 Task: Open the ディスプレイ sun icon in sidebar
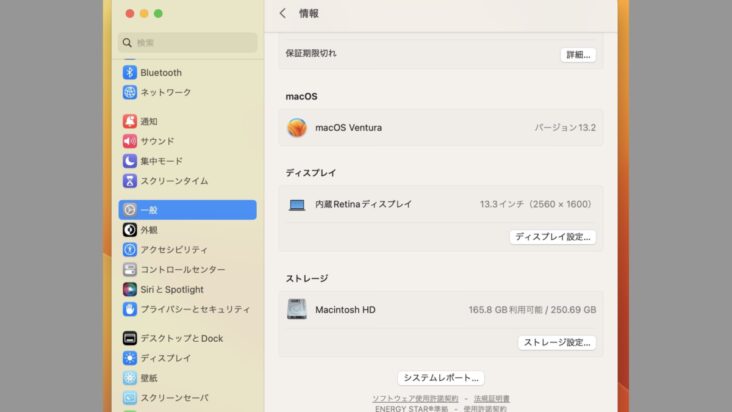click(x=130, y=358)
